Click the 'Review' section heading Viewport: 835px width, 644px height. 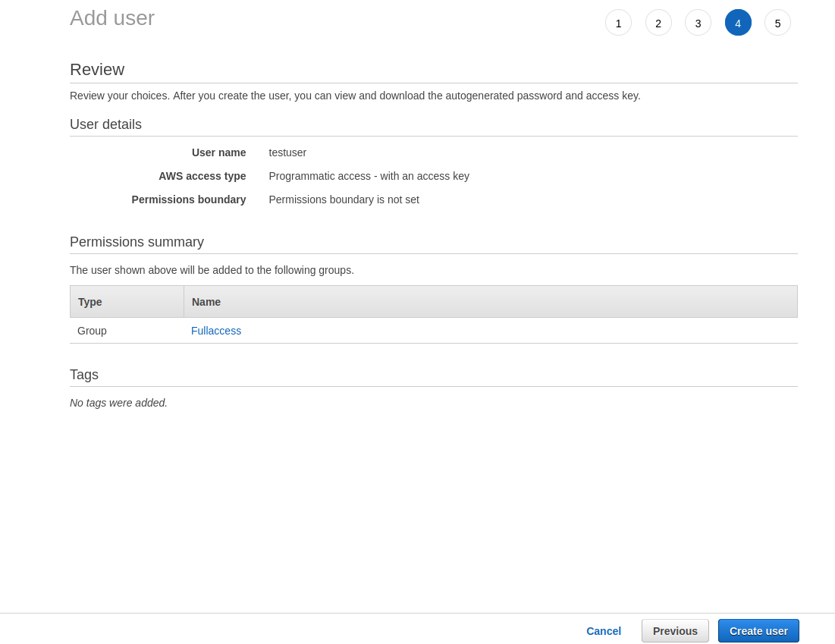97,70
